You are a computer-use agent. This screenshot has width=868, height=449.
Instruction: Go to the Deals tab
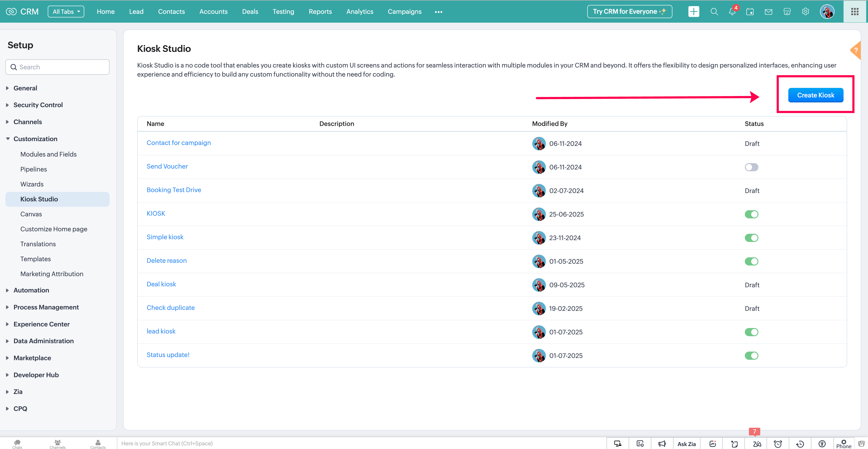[250, 12]
